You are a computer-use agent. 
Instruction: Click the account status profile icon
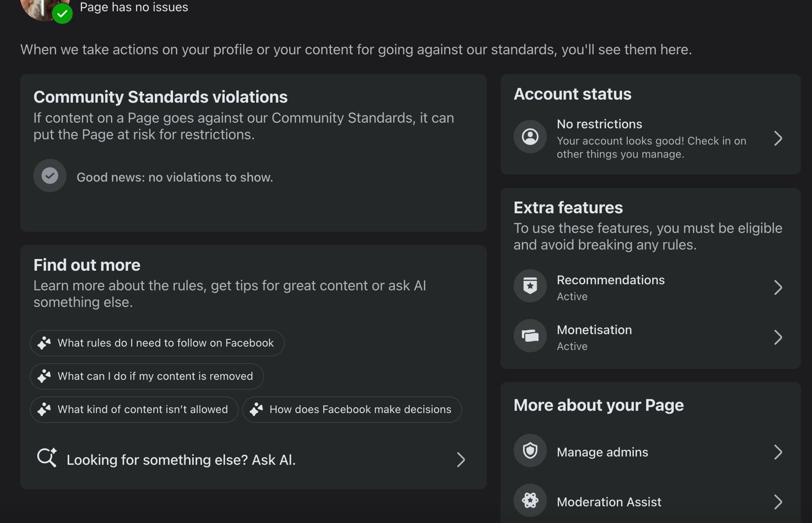point(530,136)
